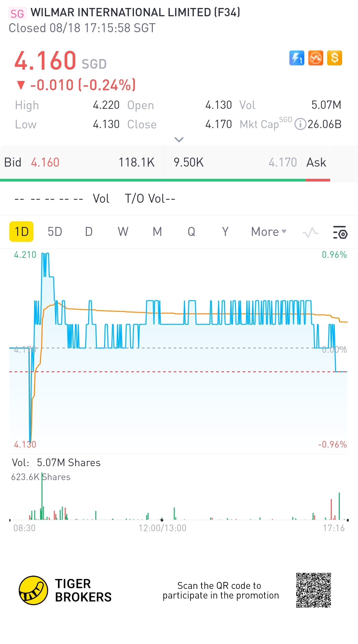Tap the Ask price 4.170
Image resolution: width=358 pixels, height=644 pixels.
tap(282, 163)
